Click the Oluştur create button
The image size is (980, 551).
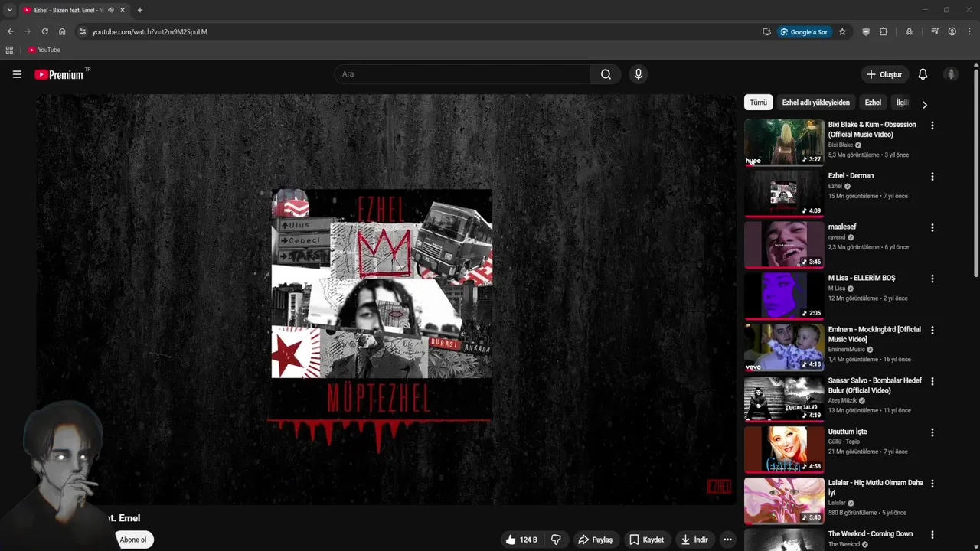coord(884,74)
